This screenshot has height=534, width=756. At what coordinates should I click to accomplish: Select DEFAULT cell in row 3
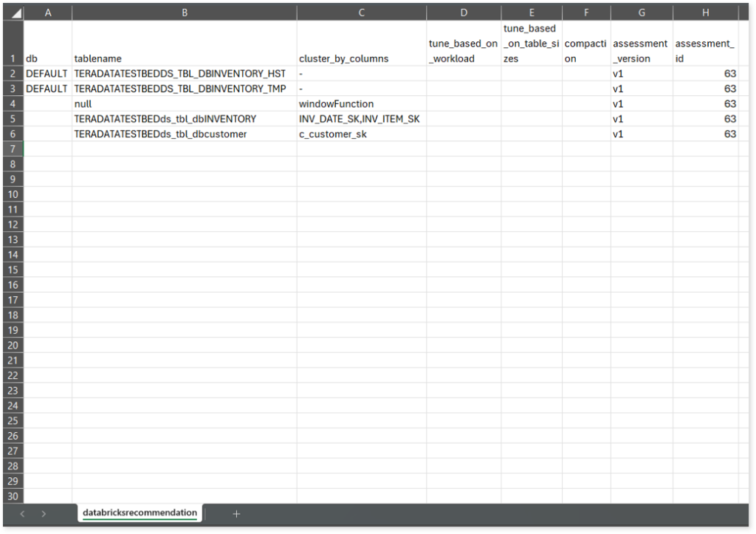coord(48,89)
